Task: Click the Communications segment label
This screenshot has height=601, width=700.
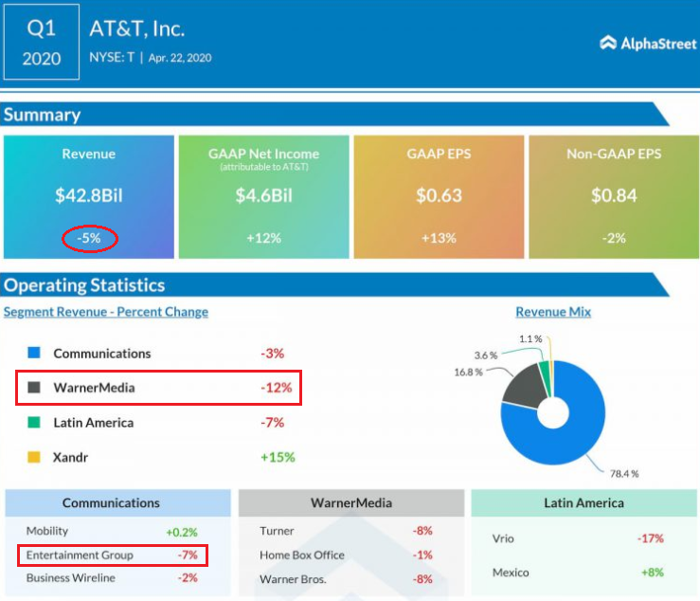Action: point(102,354)
